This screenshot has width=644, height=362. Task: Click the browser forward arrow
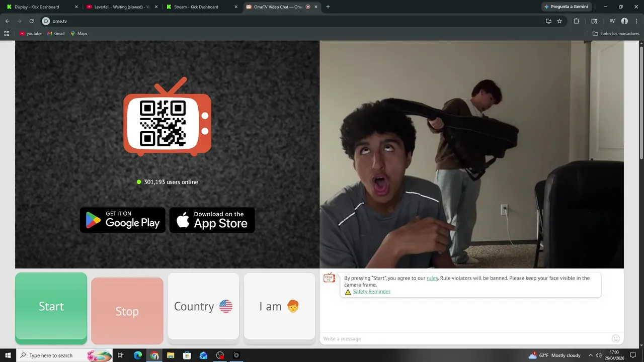click(x=19, y=21)
